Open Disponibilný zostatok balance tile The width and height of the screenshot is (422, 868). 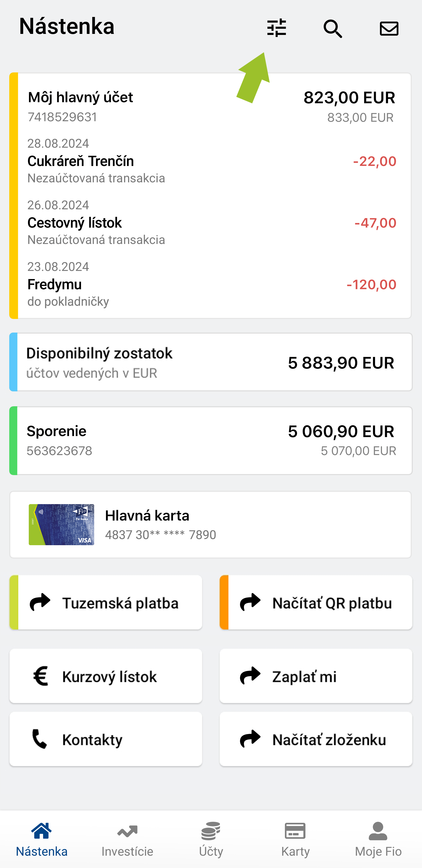pos(211,362)
